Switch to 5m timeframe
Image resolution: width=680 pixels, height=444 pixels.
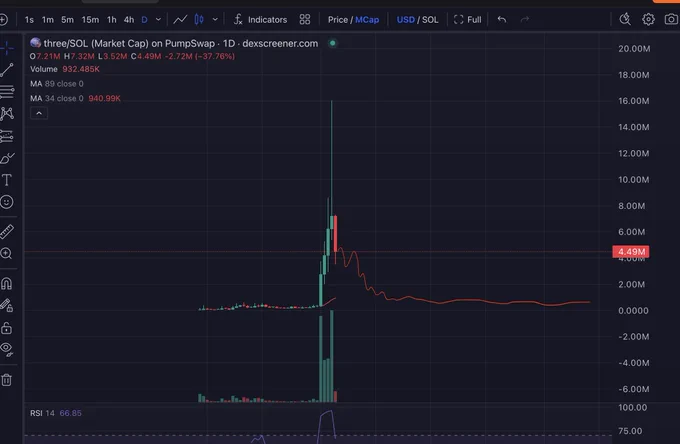[67, 20]
